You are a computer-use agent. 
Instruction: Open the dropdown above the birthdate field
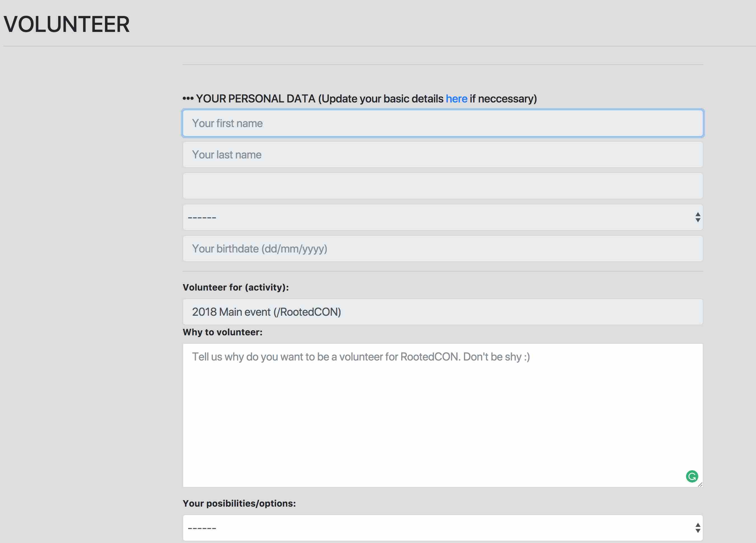[443, 217]
